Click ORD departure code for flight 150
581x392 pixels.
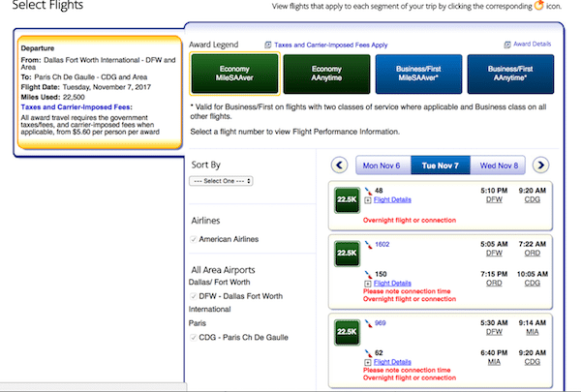point(494,283)
